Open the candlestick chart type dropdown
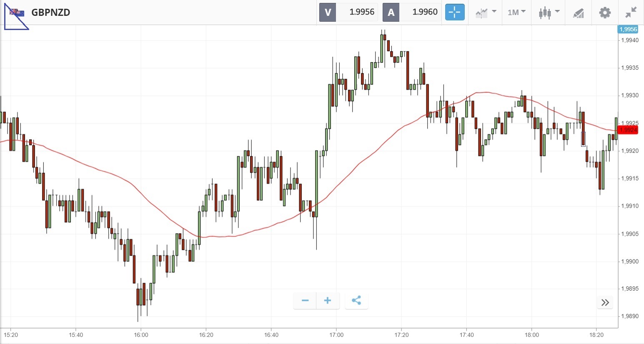This screenshot has width=644, height=344. coord(549,12)
